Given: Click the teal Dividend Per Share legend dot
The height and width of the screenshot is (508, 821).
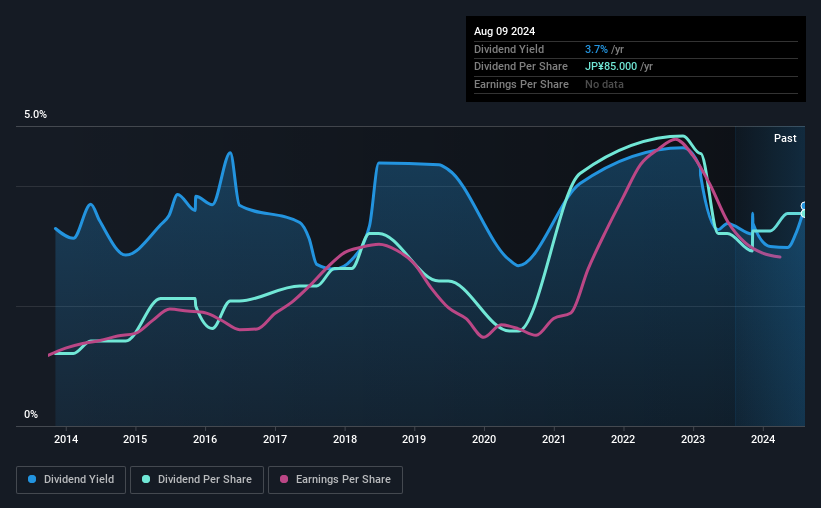Looking at the screenshot, I should pyautogui.click(x=146, y=479).
